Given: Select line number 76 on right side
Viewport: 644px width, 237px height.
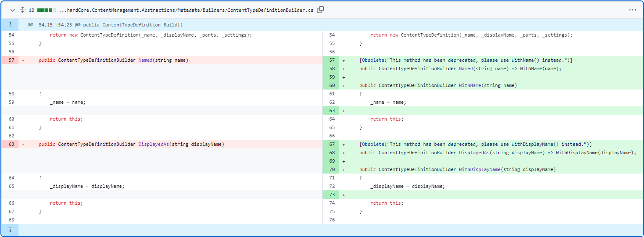Looking at the screenshot, I should tap(331, 220).
